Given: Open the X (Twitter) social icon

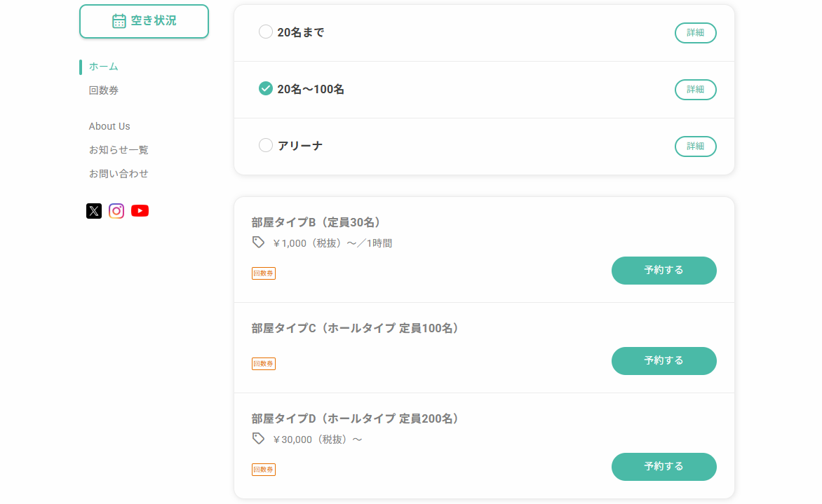Looking at the screenshot, I should pyautogui.click(x=94, y=210).
